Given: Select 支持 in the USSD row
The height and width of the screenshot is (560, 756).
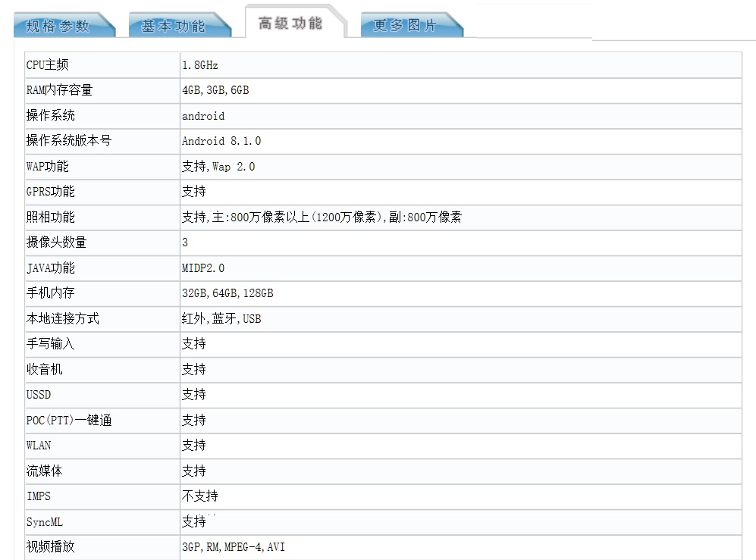Looking at the screenshot, I should click(194, 394).
